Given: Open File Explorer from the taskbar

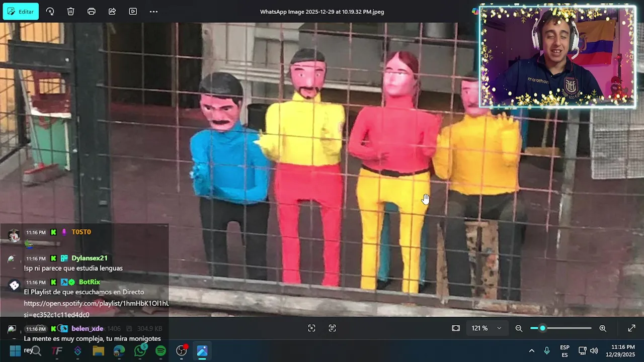Looking at the screenshot, I should pos(98,351).
